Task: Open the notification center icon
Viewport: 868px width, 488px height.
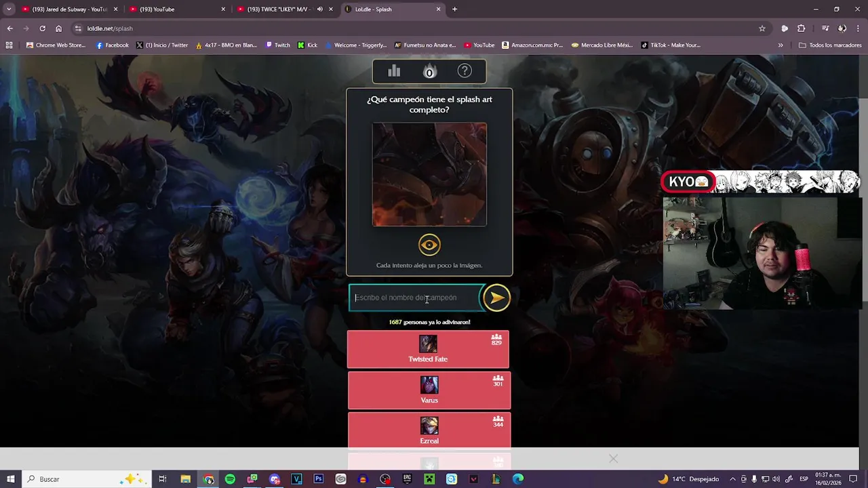Action: coord(854,479)
